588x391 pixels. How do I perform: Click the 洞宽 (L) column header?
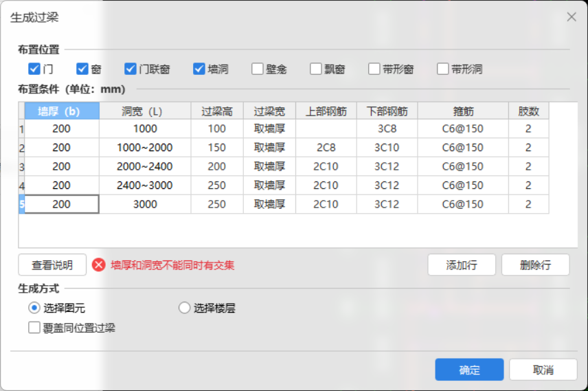[x=145, y=111]
